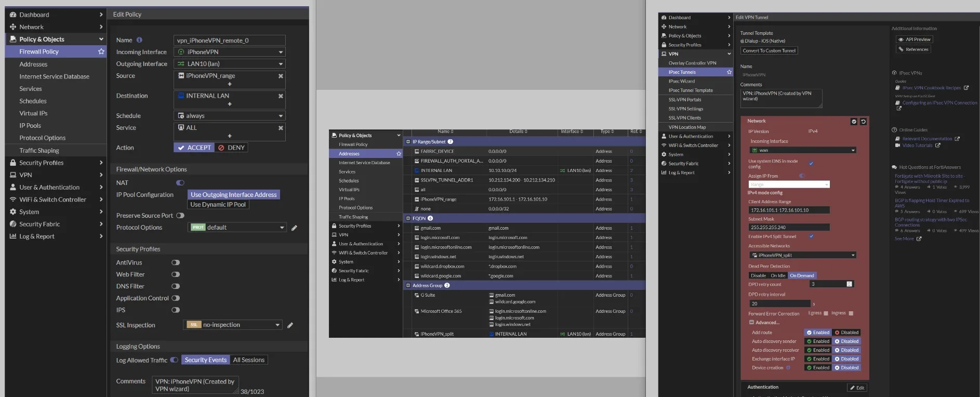Open the Outgoing Interface LAN10 dropdown

click(230, 64)
